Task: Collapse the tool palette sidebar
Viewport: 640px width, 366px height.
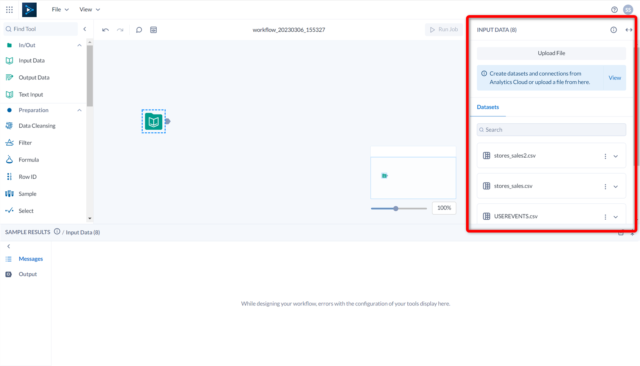Action: pyautogui.click(x=85, y=29)
